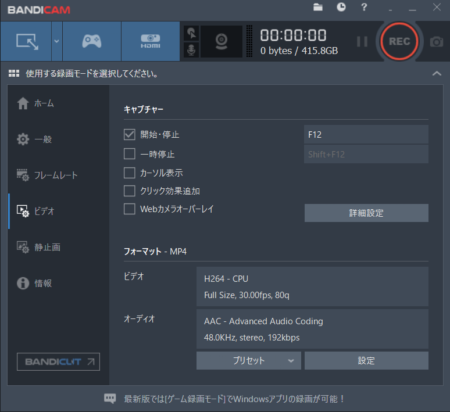This screenshot has height=412, width=450.
Task: Open the scheduled recording clock icon
Action: pos(341,7)
